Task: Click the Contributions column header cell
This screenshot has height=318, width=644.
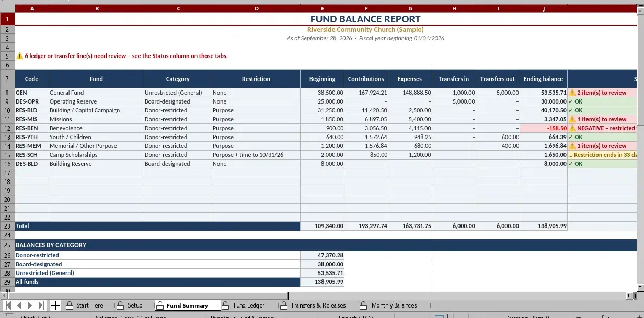Action: (366, 79)
